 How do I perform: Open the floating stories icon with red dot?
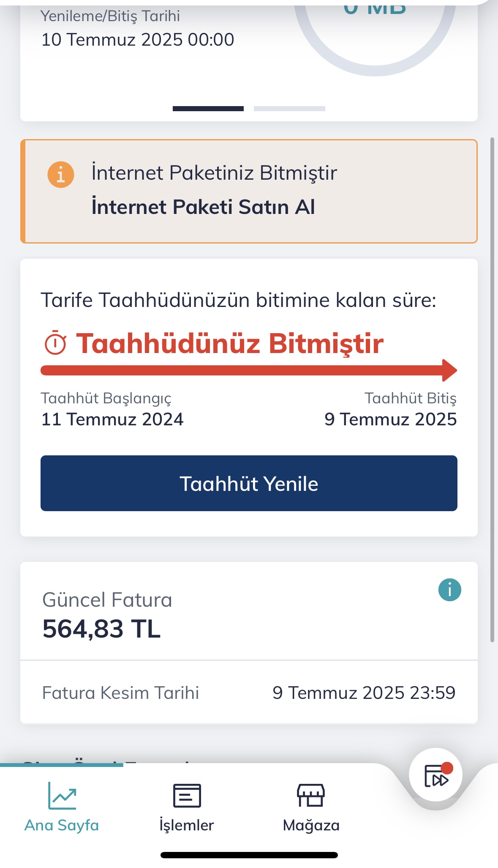point(436,775)
